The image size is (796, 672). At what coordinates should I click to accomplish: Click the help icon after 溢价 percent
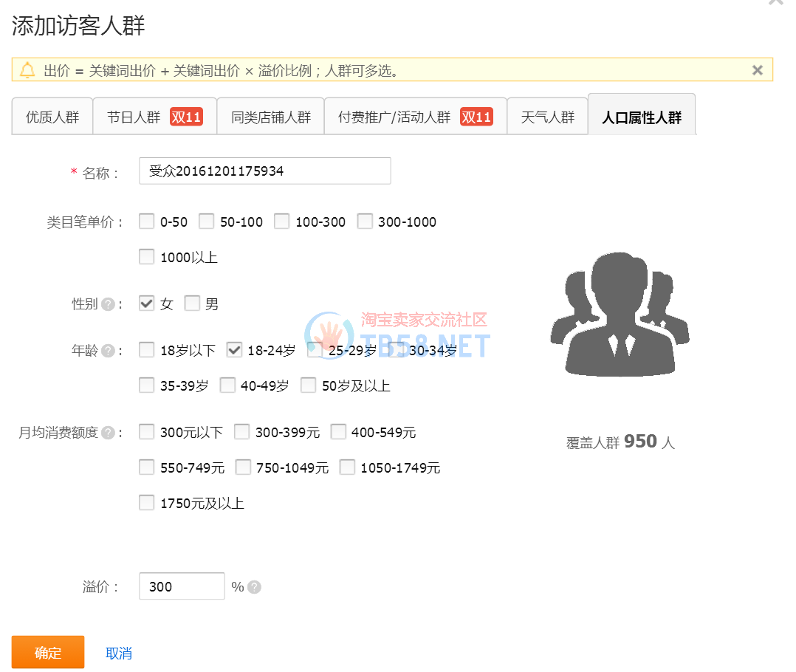254,587
